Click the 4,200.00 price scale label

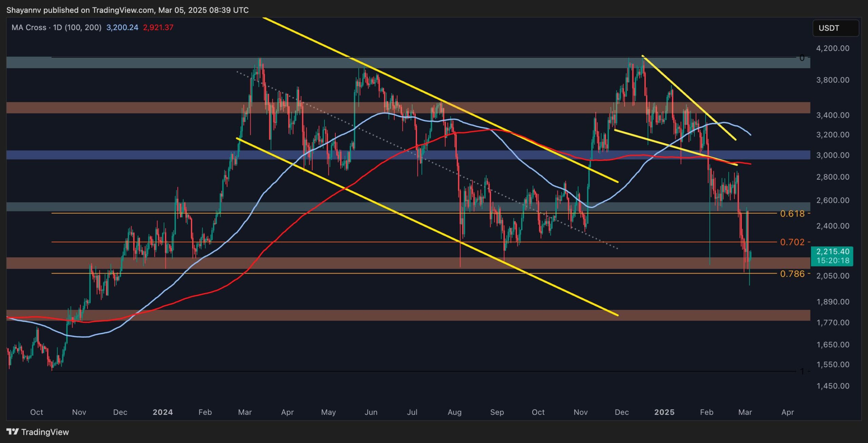832,48
